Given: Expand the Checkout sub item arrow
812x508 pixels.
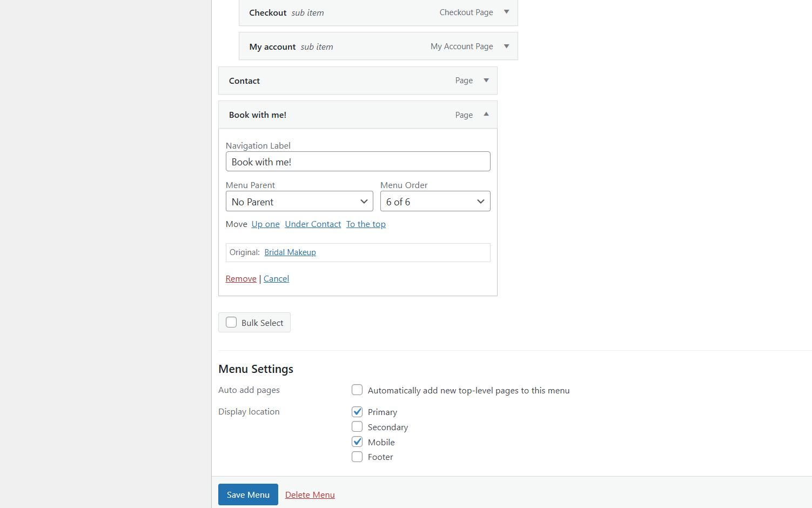Looking at the screenshot, I should pos(506,12).
